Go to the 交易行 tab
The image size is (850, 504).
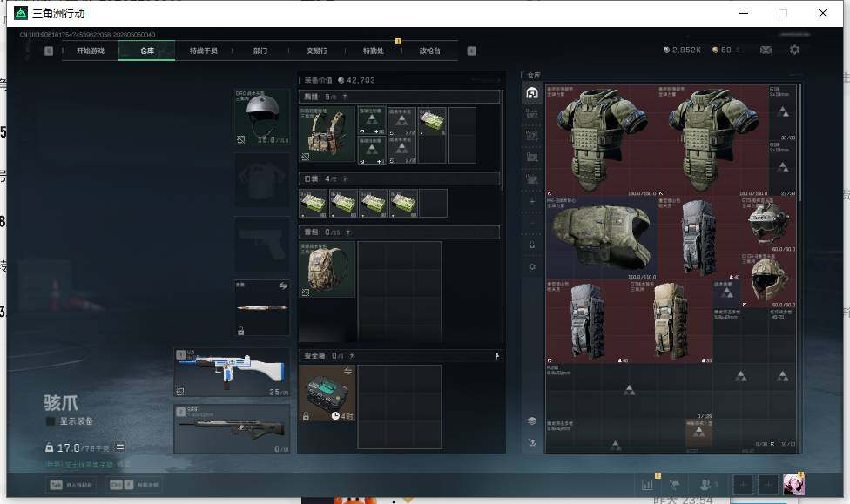click(x=317, y=50)
